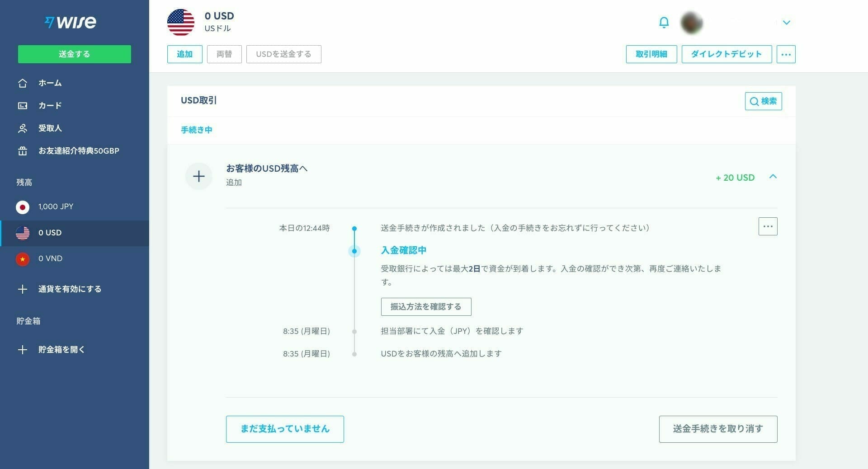Click USDをお客様の残高へ追加します step
Image resolution: width=868 pixels, height=469 pixels.
[441, 354]
